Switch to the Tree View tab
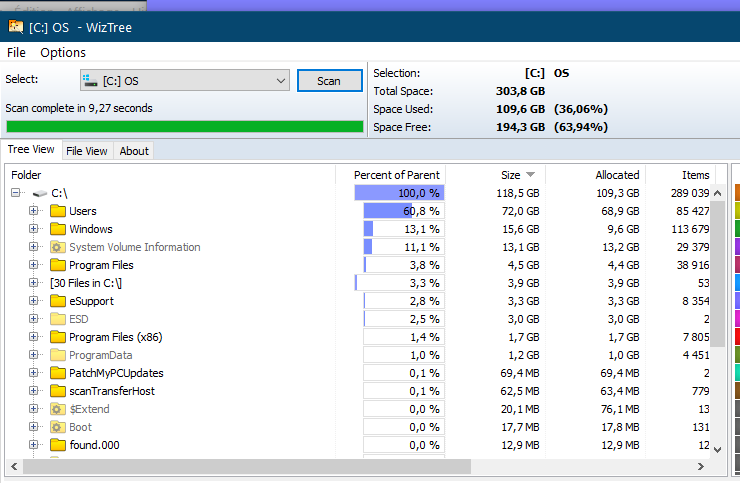The width and height of the screenshot is (740, 483). pos(31,150)
